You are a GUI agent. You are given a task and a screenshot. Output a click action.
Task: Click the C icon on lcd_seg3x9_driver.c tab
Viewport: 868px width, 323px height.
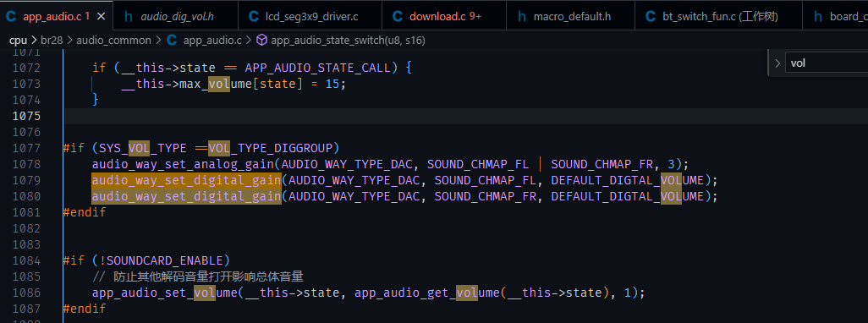(x=254, y=16)
